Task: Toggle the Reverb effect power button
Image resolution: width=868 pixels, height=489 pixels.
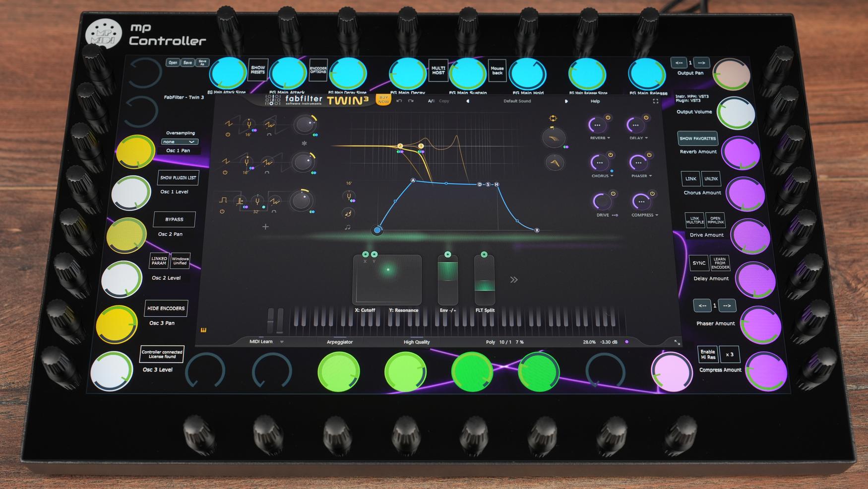Action: click(x=608, y=118)
